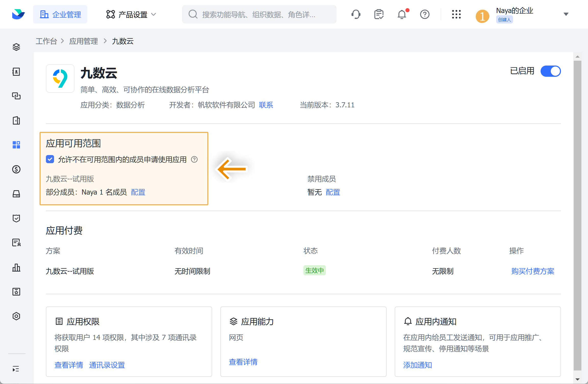Click the 生效中 status badge
Viewport: 588px width, 384px height.
coord(314,270)
